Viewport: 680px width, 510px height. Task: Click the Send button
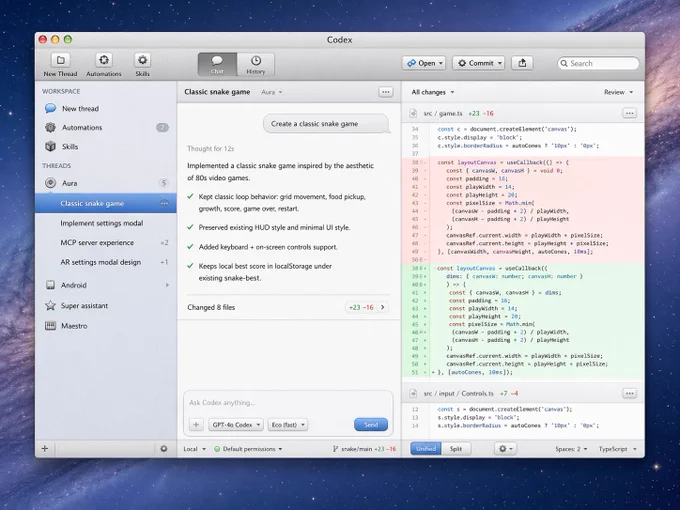tap(371, 425)
